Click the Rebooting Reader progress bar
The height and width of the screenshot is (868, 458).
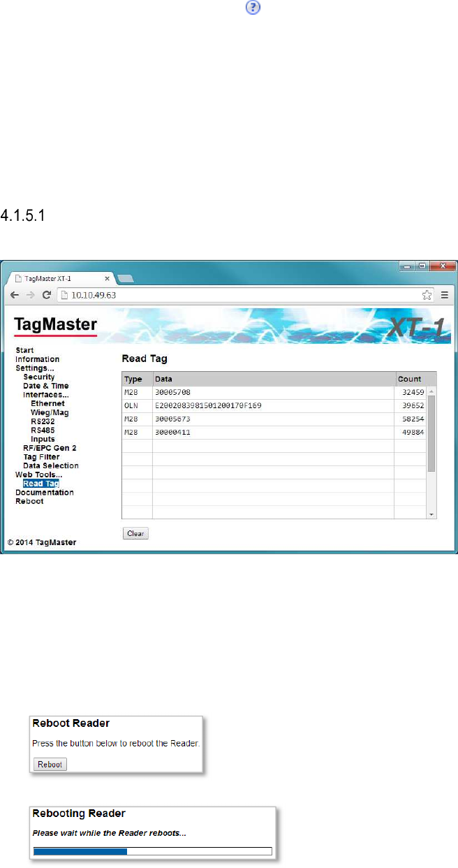[x=152, y=851]
